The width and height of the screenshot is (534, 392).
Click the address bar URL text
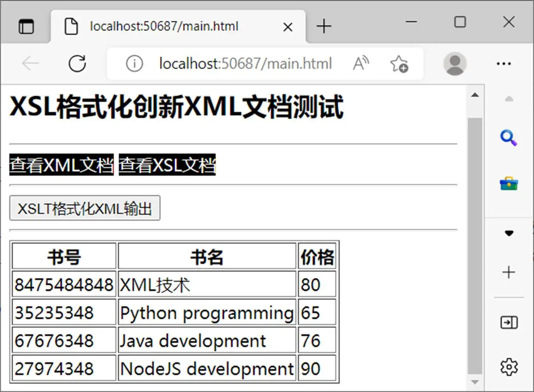tap(245, 64)
